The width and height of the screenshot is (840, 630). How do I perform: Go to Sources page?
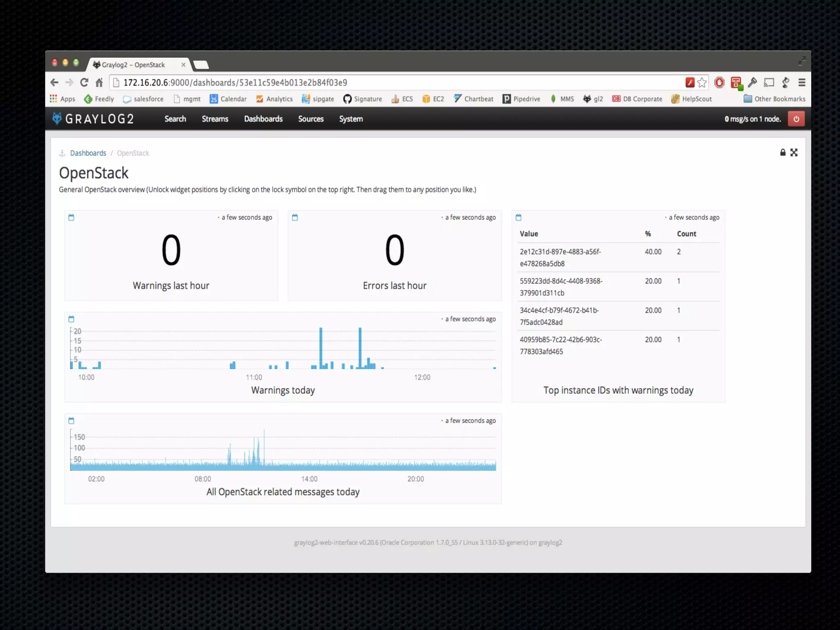tap(310, 119)
